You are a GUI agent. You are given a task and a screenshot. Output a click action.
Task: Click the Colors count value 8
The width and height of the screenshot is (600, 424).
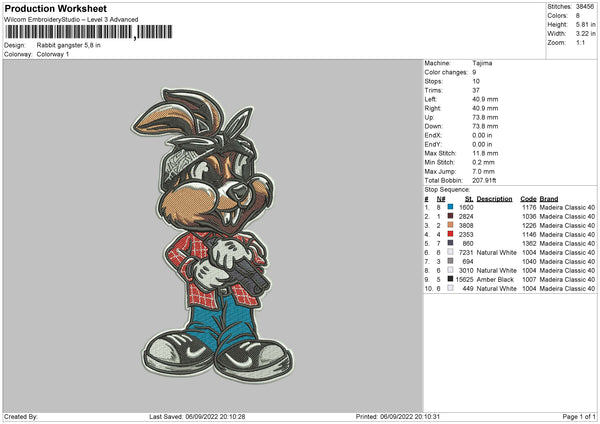[578, 16]
